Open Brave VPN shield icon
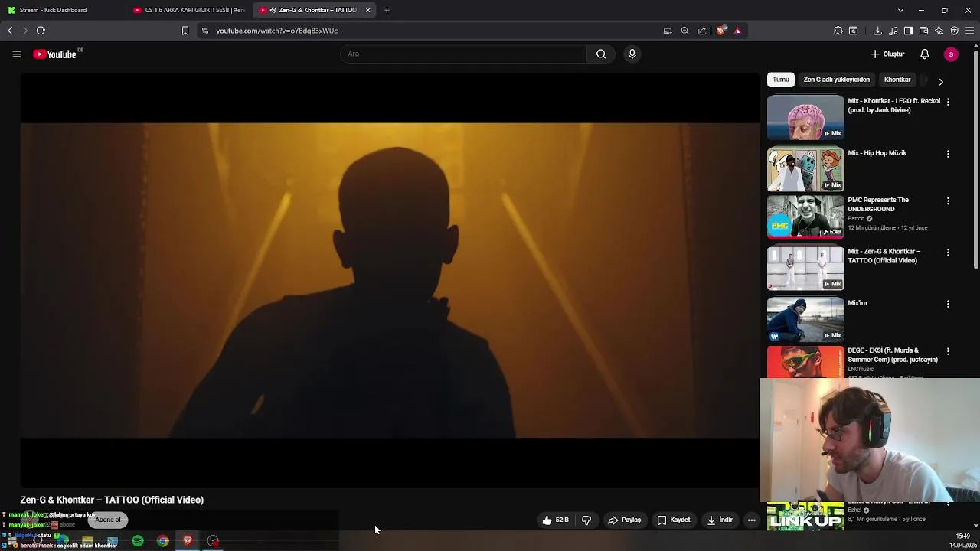The width and height of the screenshot is (980, 551). 954,31
